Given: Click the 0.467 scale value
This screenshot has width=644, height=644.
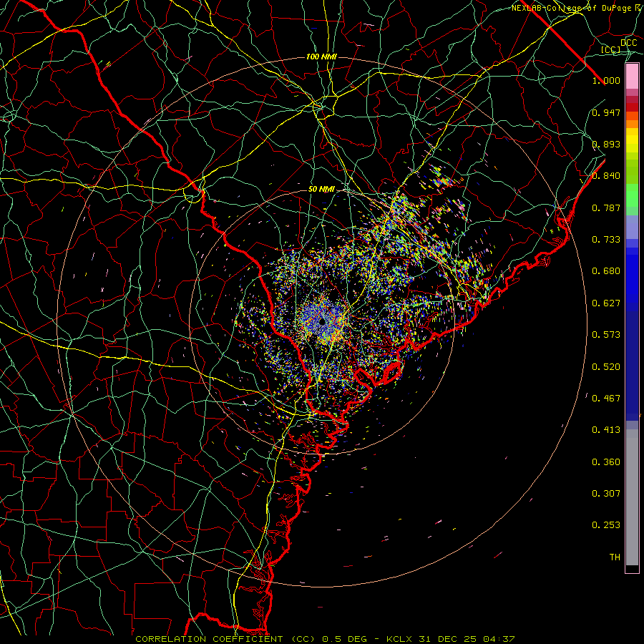Looking at the screenshot, I should click(x=606, y=399).
